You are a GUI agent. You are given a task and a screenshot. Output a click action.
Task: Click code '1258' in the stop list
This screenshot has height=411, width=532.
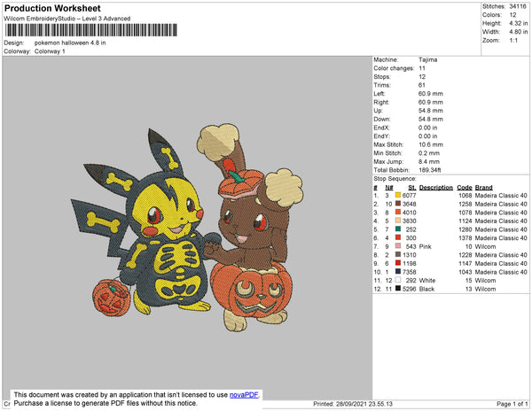click(x=465, y=204)
